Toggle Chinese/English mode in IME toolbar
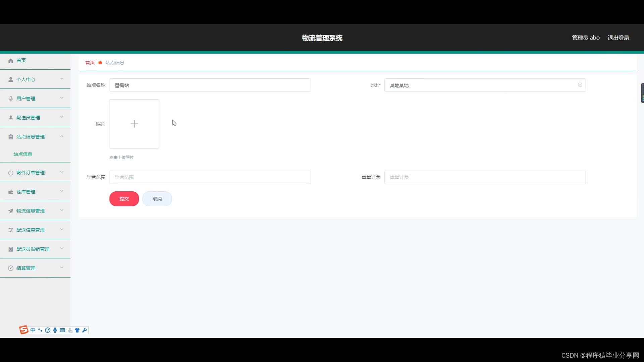 tap(33, 330)
